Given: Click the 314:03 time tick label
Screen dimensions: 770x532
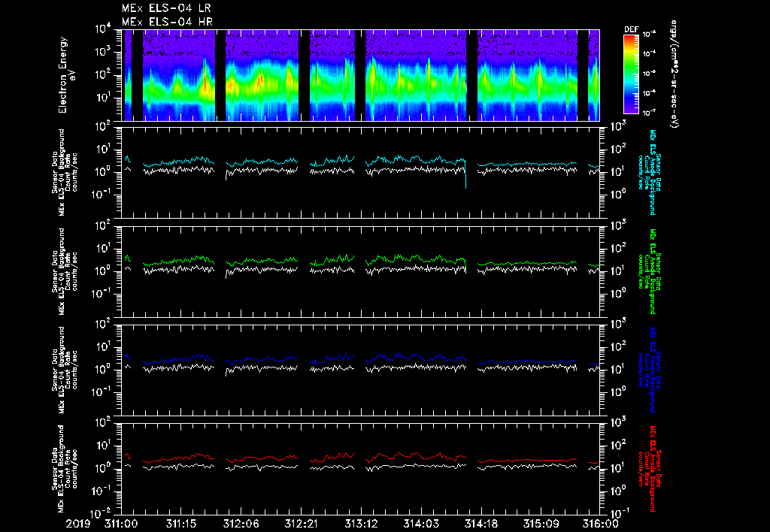Looking at the screenshot, I should coord(420,523).
